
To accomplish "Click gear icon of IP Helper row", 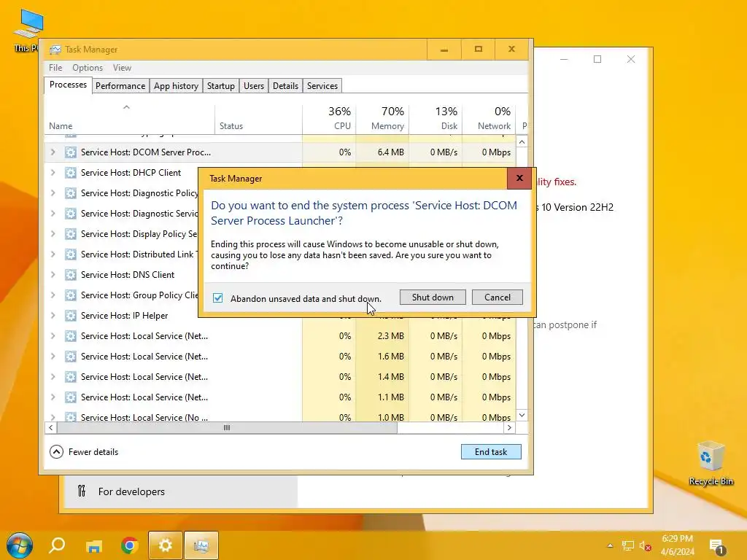I will 71,316.
